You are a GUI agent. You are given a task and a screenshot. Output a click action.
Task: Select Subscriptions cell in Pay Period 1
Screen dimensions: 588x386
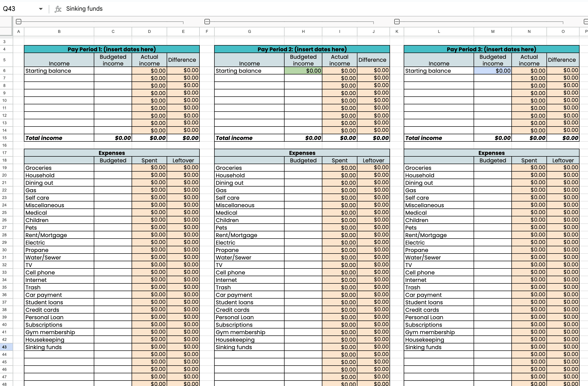(59, 325)
